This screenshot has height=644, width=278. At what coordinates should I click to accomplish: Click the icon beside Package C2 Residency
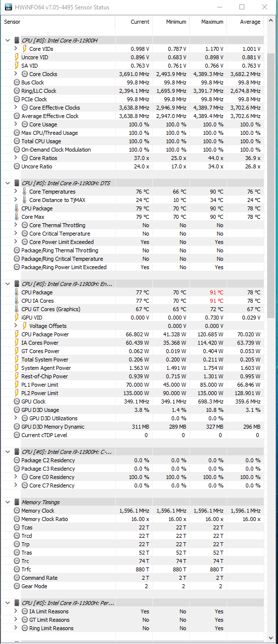coord(17,460)
